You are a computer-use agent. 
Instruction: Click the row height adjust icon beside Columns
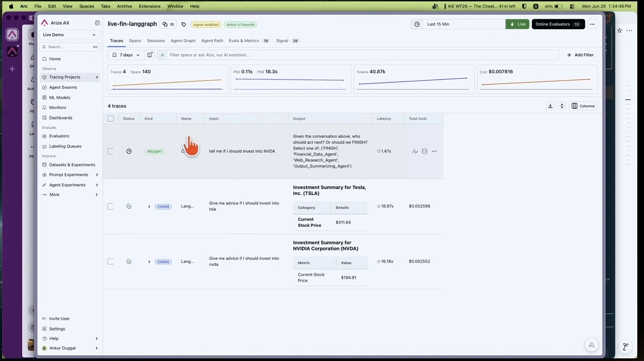tap(562, 106)
